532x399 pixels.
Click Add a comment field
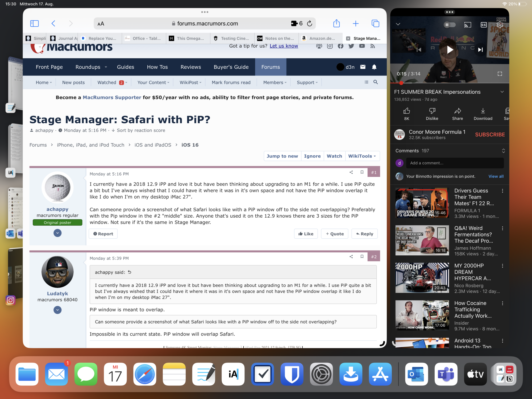(x=455, y=163)
